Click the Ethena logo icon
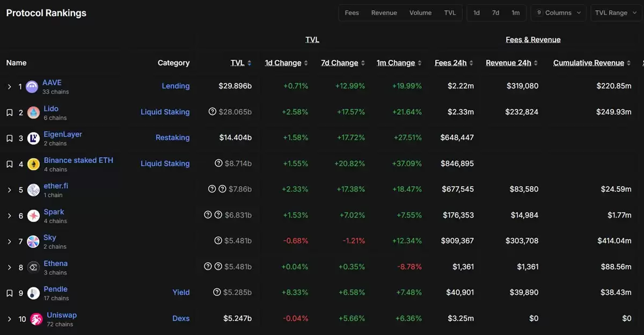 click(x=33, y=267)
